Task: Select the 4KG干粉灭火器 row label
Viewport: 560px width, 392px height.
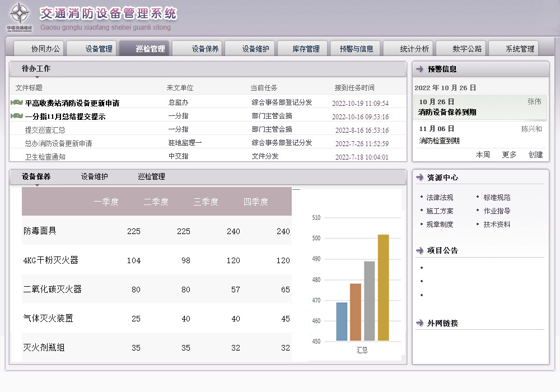Action: [51, 260]
